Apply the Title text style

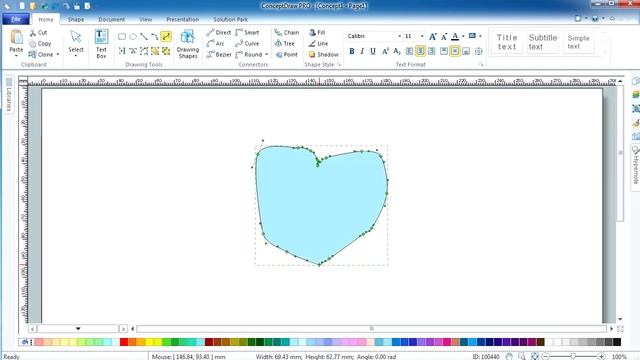pos(507,42)
